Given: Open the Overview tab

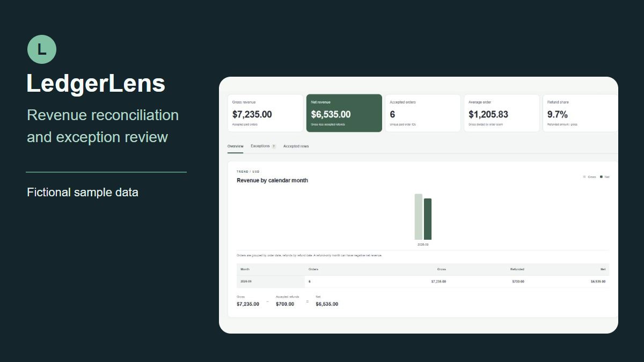Looking at the screenshot, I should [236, 146].
